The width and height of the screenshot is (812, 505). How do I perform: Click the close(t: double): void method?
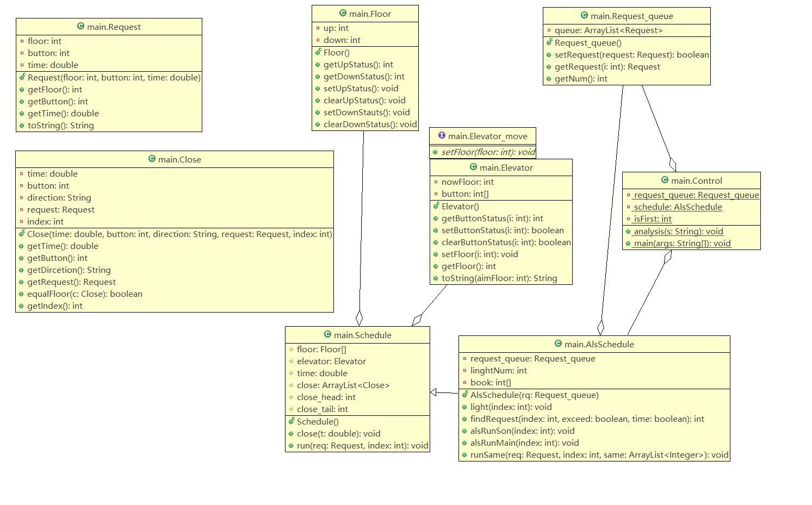[x=338, y=434]
